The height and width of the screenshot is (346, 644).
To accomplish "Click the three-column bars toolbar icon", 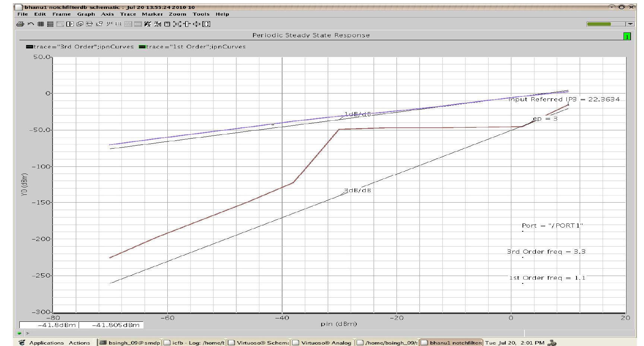I will click(118, 24).
